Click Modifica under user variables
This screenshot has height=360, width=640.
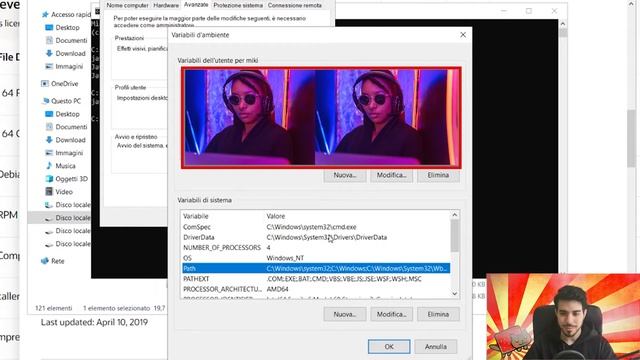tap(391, 175)
